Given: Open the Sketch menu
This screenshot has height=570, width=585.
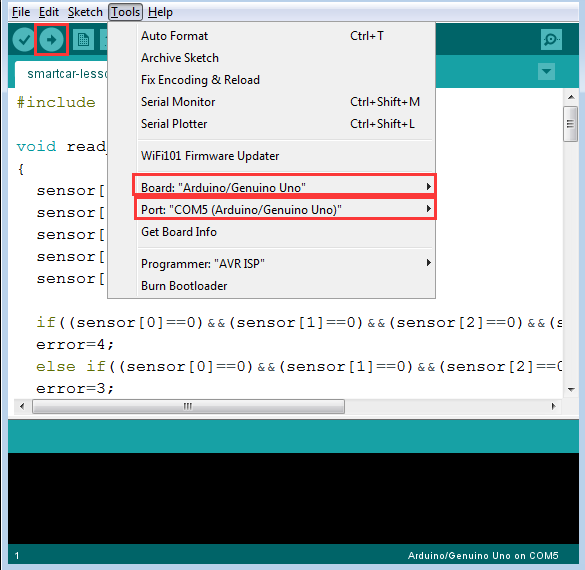Looking at the screenshot, I should 85,12.
